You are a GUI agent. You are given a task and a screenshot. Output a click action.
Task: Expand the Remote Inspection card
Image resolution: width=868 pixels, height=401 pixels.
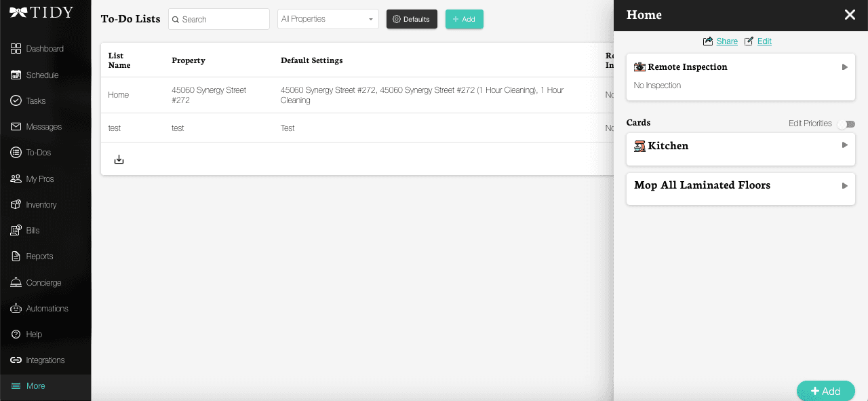845,66
